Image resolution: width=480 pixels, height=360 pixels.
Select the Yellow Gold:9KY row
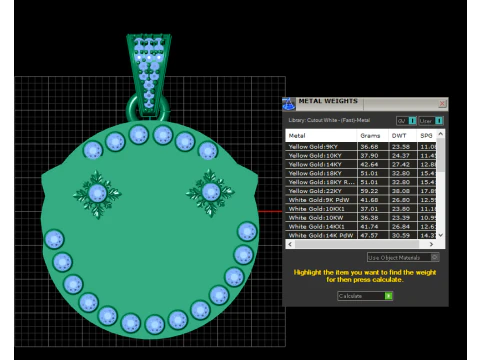click(x=361, y=147)
